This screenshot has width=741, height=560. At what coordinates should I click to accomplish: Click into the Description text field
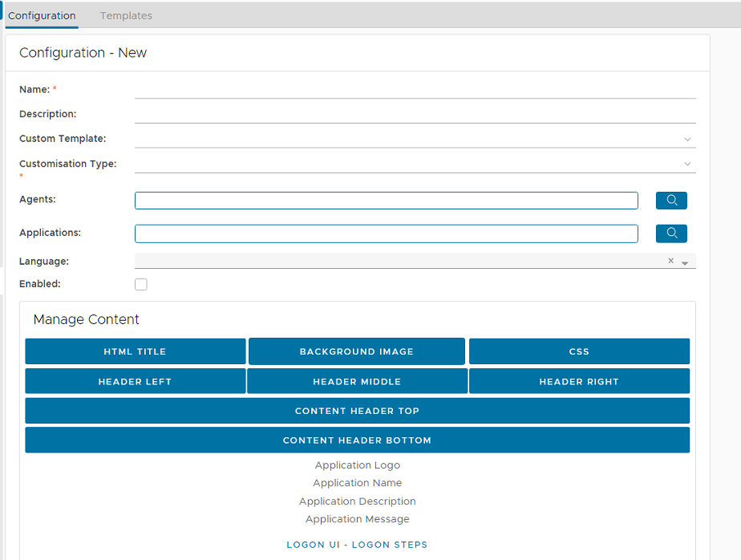click(415, 114)
